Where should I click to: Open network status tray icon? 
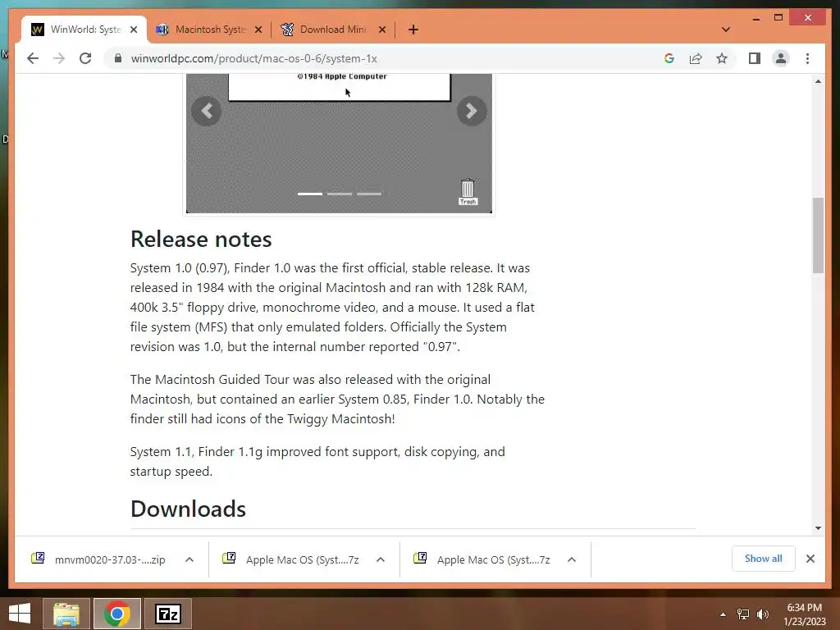click(x=743, y=614)
